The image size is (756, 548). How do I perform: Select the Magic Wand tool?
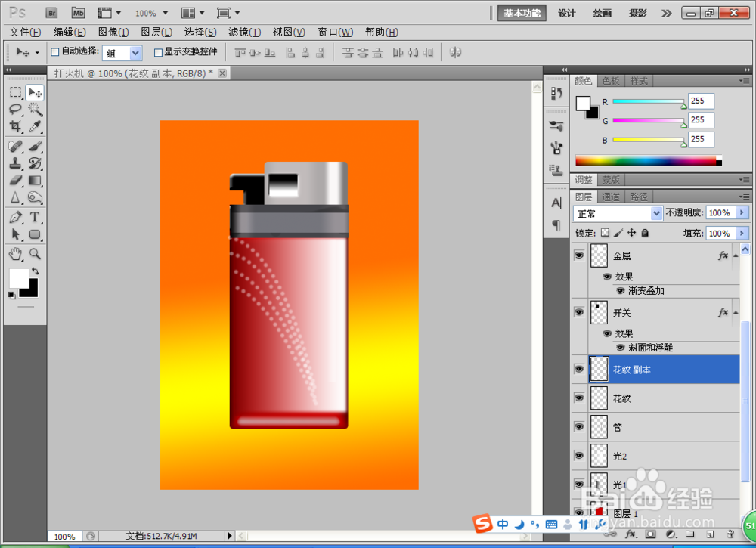point(35,110)
